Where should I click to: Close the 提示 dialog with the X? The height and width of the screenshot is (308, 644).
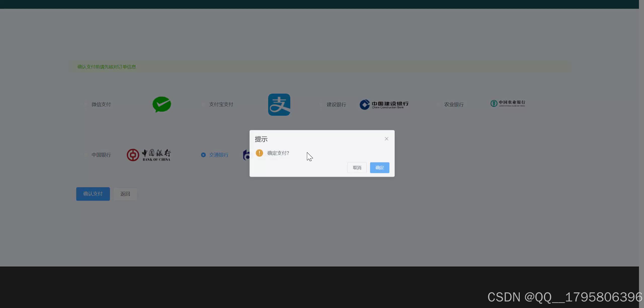[x=386, y=139]
